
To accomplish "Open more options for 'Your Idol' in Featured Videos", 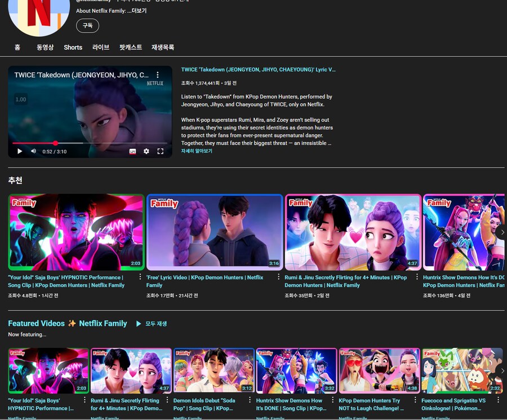I will 84,400.
